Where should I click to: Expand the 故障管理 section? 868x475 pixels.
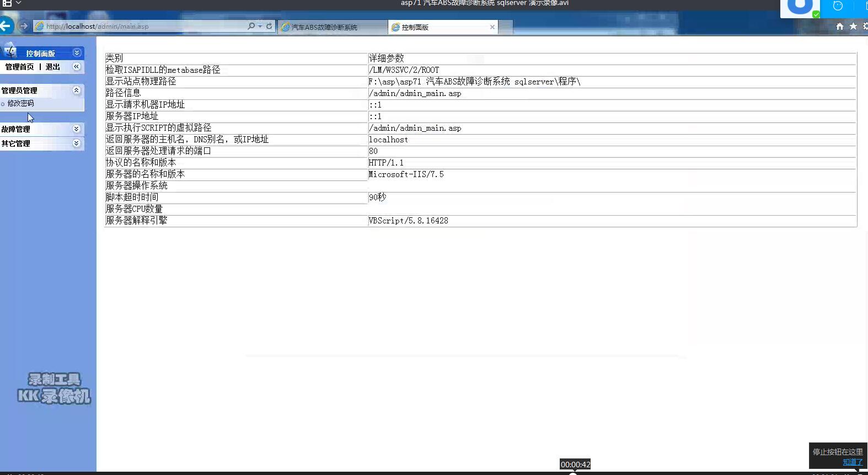click(x=77, y=129)
